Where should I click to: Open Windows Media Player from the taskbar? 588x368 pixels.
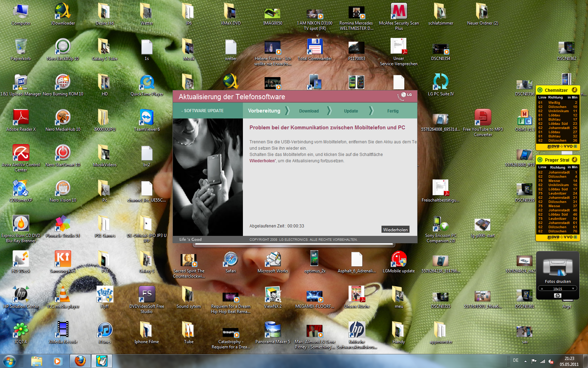57,361
